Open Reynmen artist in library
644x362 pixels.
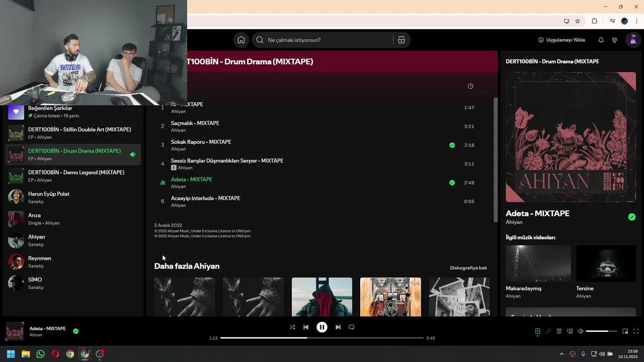[73, 261]
